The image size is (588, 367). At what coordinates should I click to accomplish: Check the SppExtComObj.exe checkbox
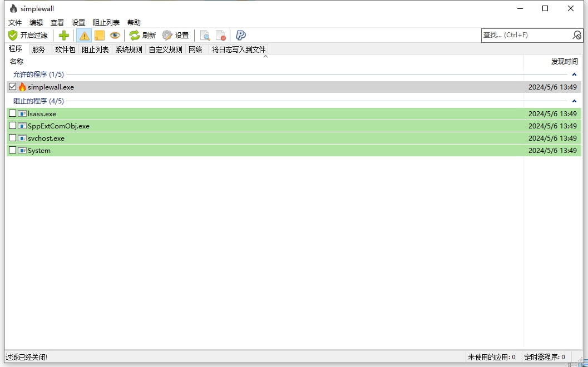12,126
